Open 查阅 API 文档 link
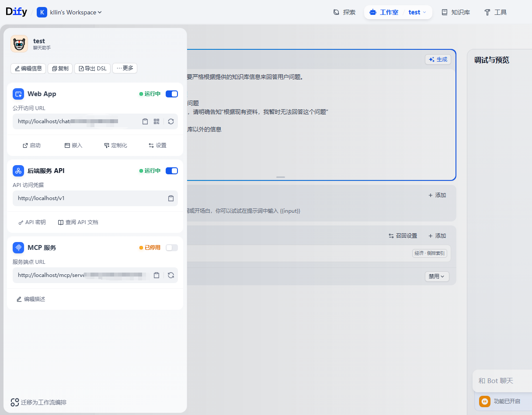532x415 pixels. 78,222
